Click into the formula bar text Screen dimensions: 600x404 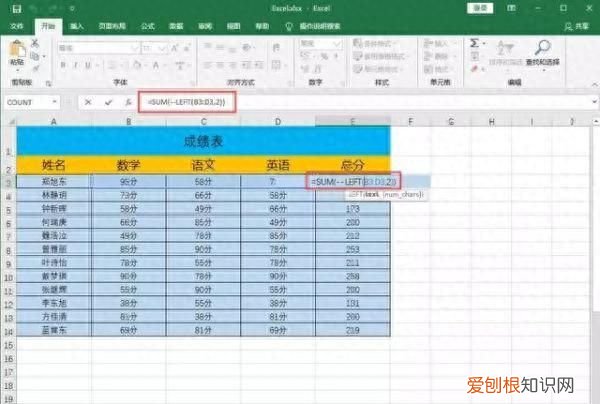tap(187, 102)
